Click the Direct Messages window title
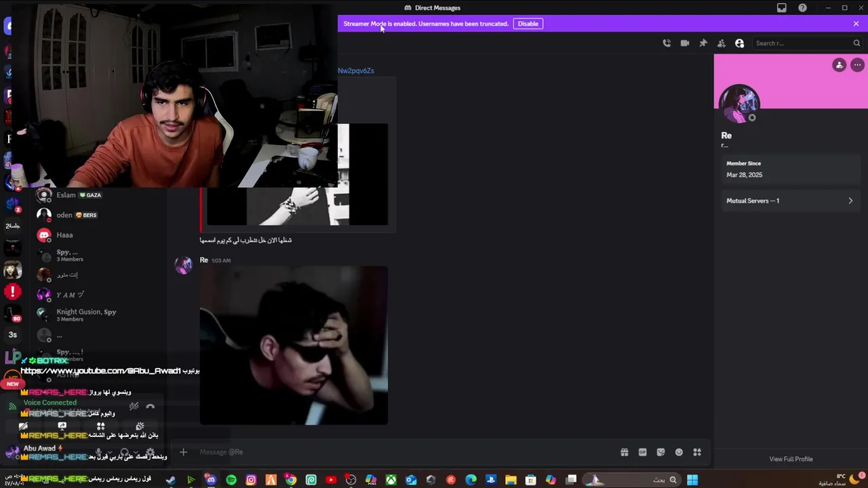The height and width of the screenshot is (488, 868). point(437,8)
